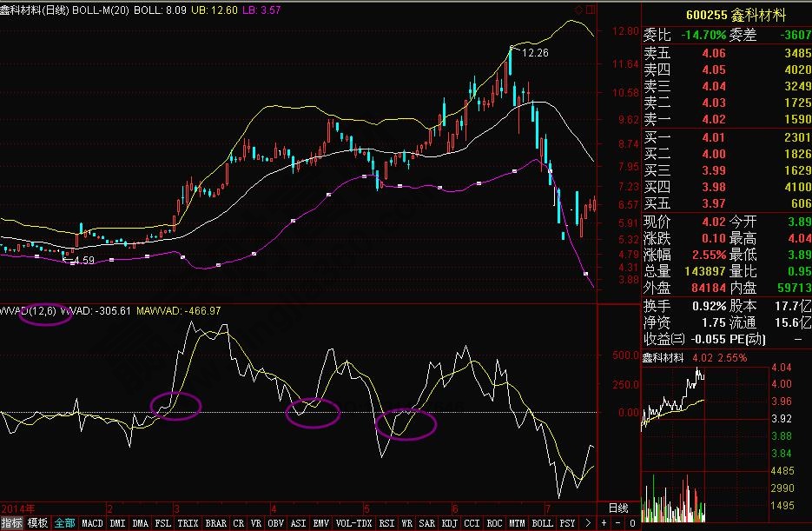Switch to the 指标 tab
Image resolution: width=812 pixels, height=531 pixels.
pos(12,523)
